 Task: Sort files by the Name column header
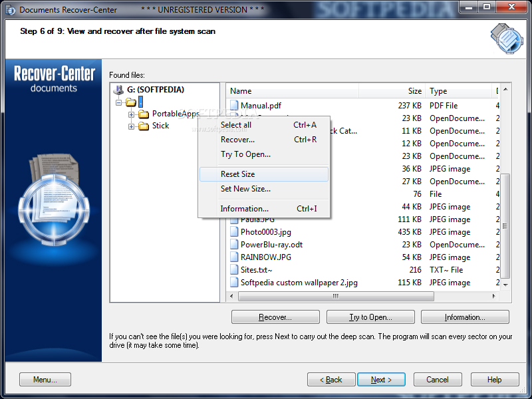point(293,91)
